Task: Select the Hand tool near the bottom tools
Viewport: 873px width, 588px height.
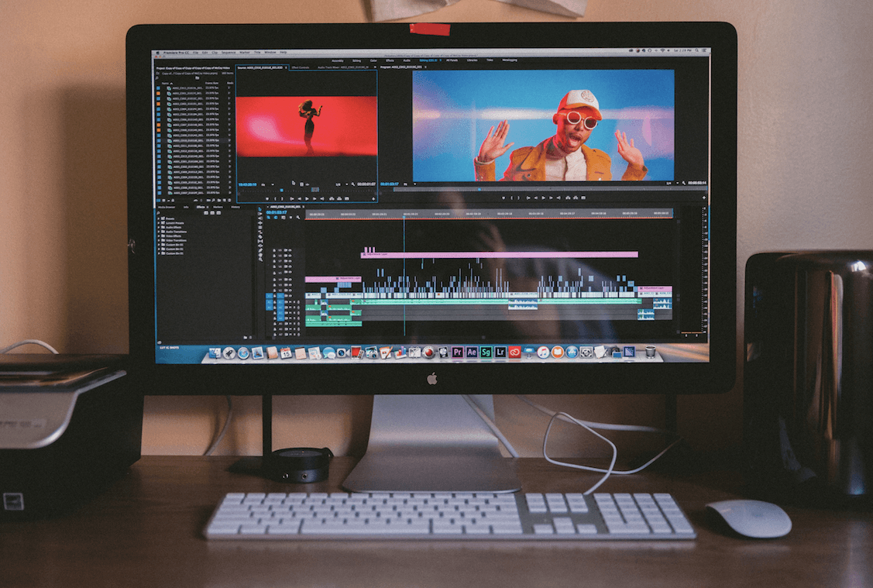Action: (x=260, y=255)
